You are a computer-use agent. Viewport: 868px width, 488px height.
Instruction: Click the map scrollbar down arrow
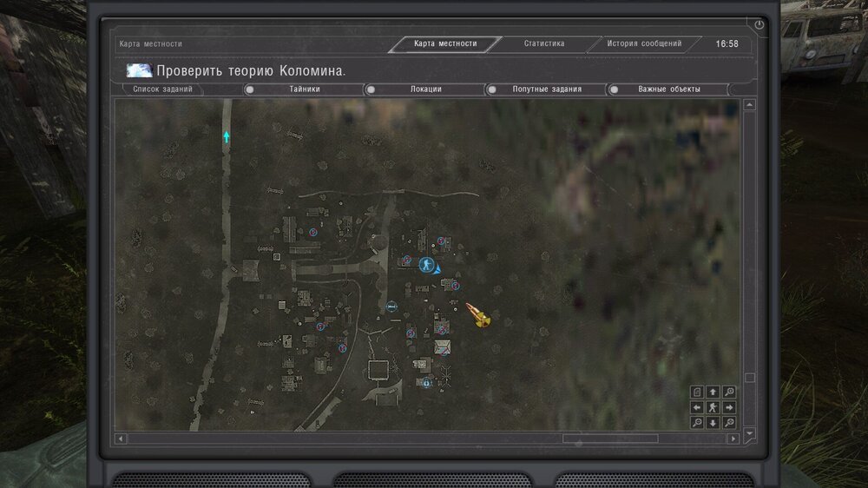(x=750, y=433)
